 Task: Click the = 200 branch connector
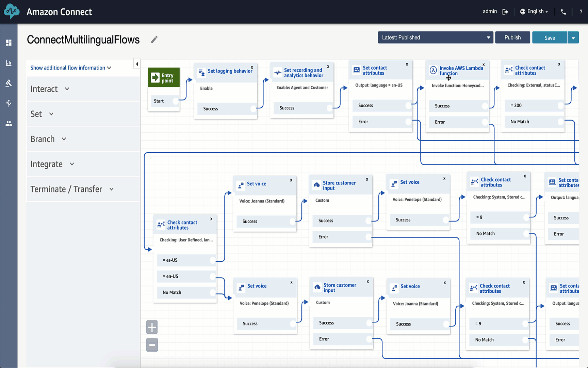click(560, 106)
